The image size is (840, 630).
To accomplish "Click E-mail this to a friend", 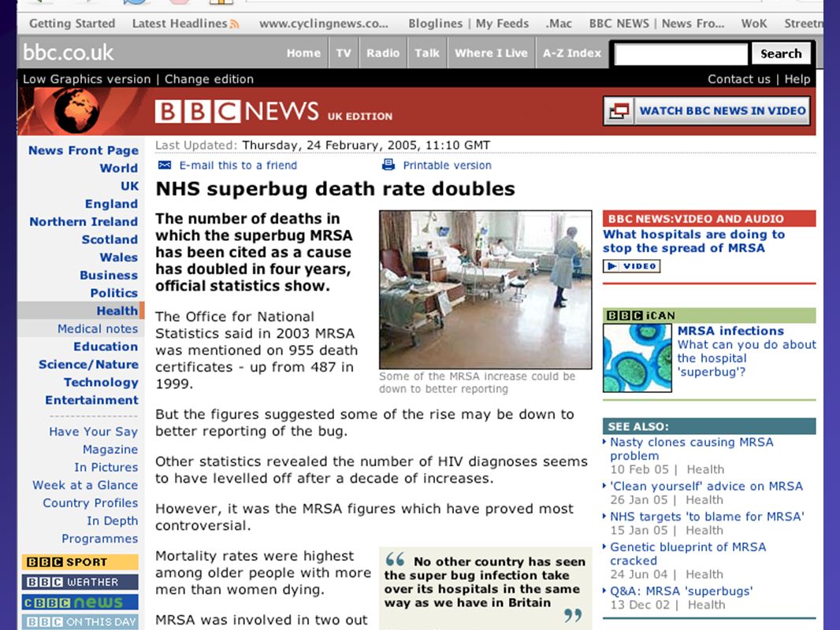I will click(238, 165).
